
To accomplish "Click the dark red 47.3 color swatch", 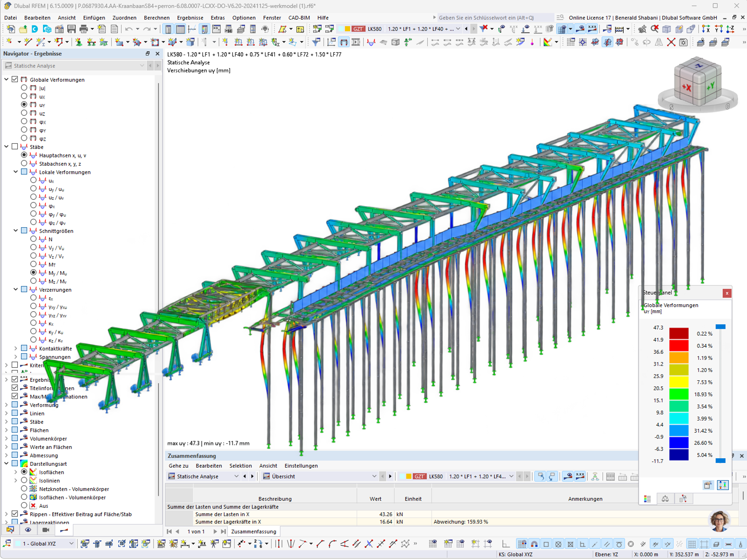I will click(x=679, y=334).
